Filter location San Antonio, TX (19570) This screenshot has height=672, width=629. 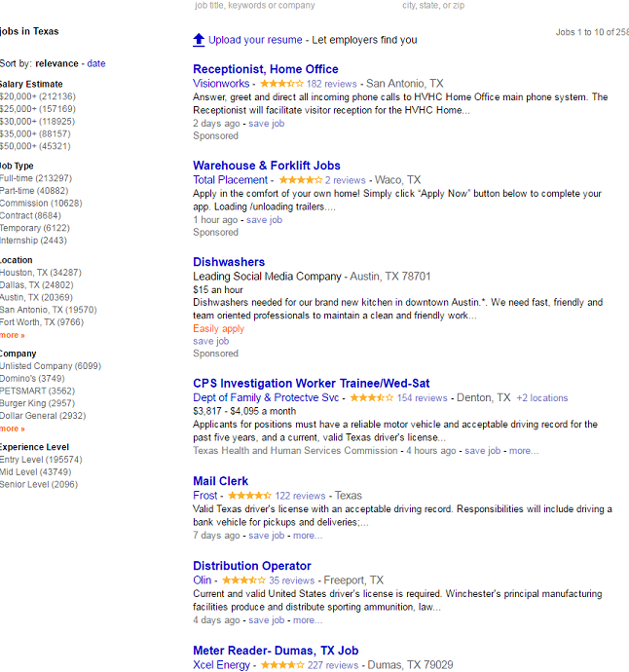(49, 310)
